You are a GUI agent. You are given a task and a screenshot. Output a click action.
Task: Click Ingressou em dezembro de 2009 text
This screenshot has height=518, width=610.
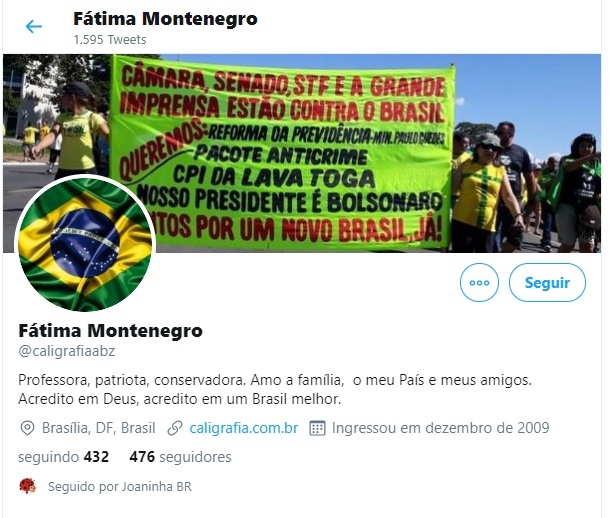[440, 428]
